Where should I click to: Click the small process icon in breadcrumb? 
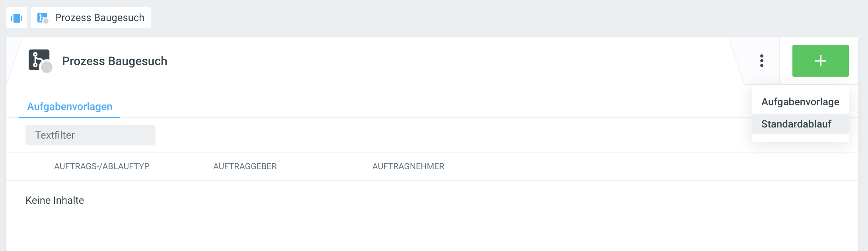41,17
